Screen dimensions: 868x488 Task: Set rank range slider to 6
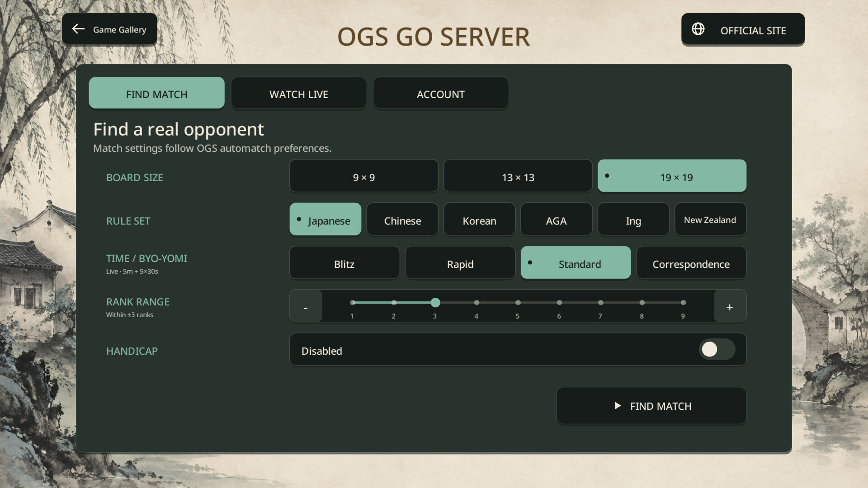point(560,303)
